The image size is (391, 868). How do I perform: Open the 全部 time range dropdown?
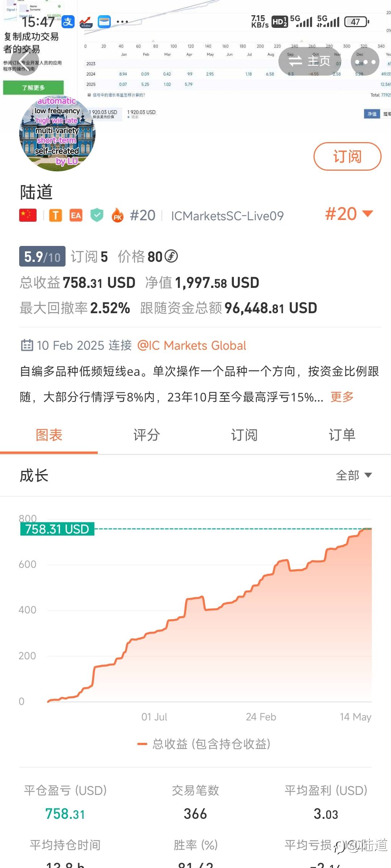pos(354,475)
